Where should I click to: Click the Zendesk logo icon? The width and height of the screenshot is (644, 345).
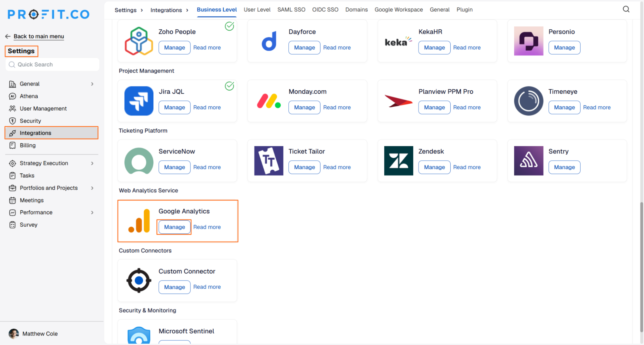tap(399, 161)
